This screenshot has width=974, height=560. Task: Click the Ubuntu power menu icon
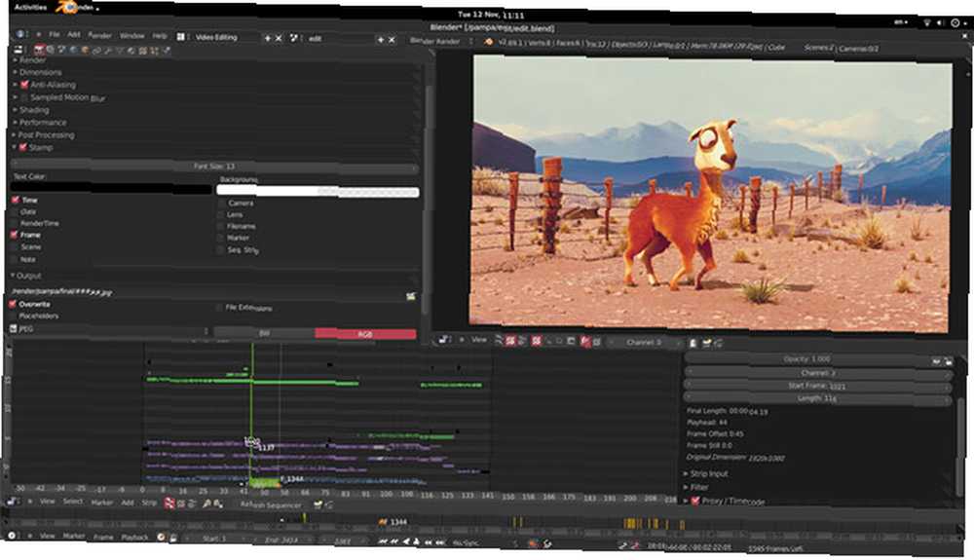click(955, 23)
